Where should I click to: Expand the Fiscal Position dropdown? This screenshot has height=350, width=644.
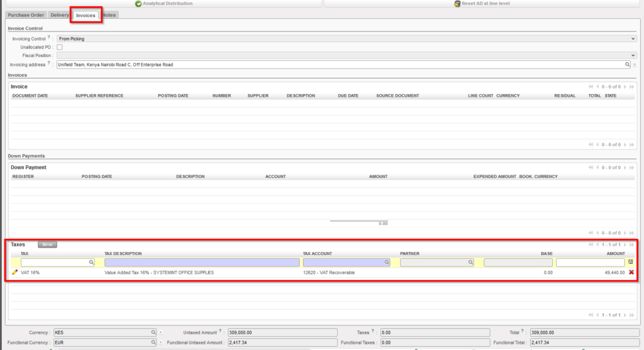tap(347, 55)
